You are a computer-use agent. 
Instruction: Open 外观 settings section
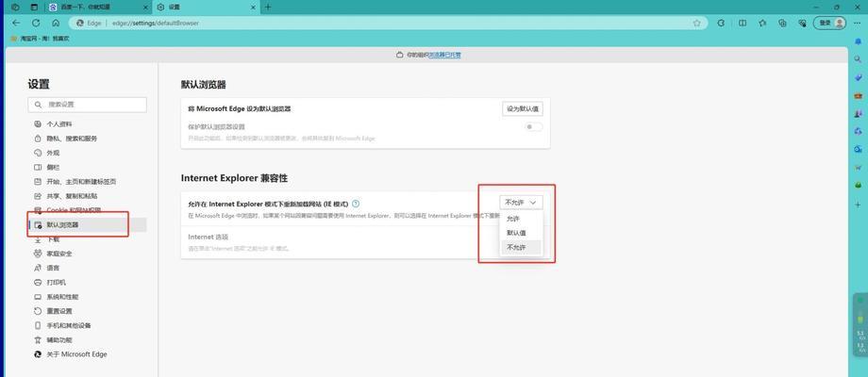(x=88, y=153)
